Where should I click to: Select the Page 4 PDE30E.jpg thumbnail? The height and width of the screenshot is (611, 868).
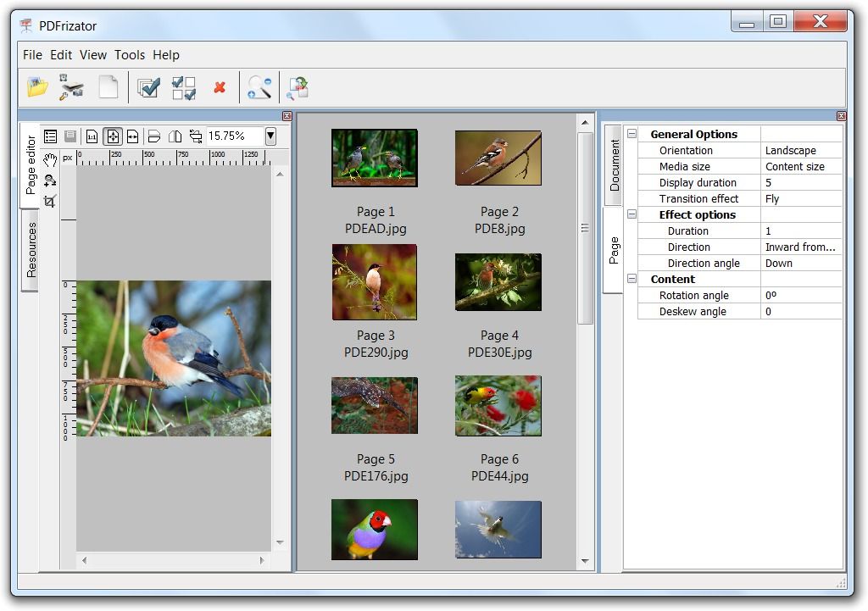pyautogui.click(x=498, y=282)
